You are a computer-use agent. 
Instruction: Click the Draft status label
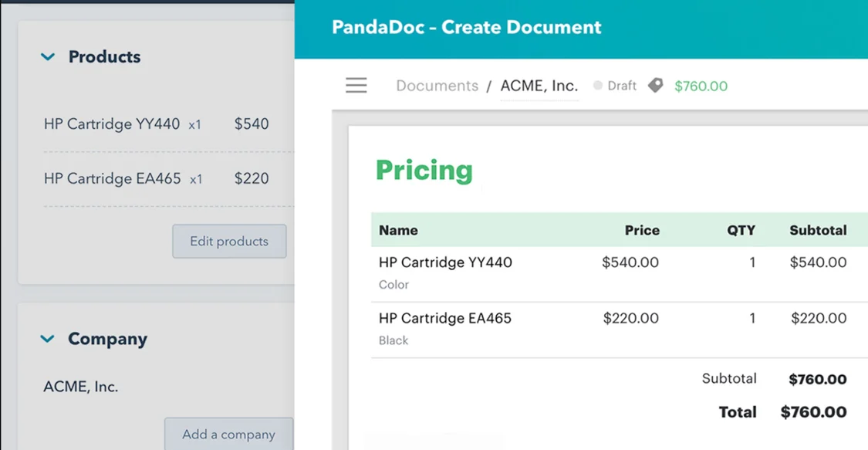[622, 86]
